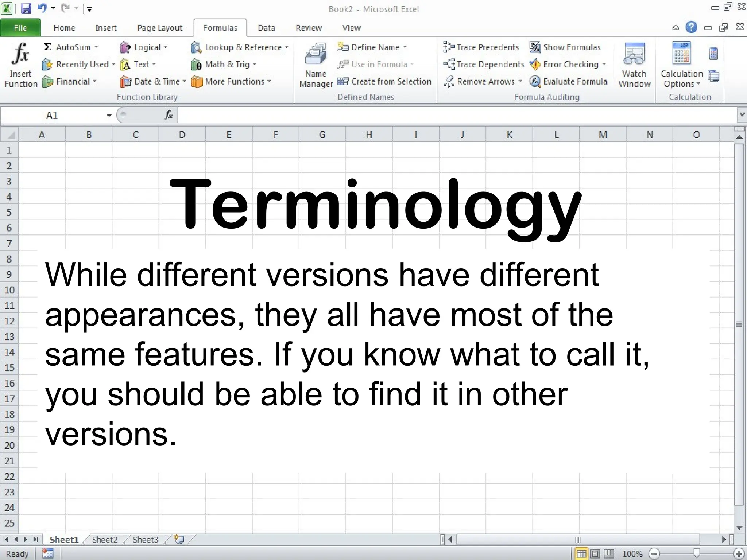Switch to Page Layout view in status bar
Viewport: 747px width, 560px height.
[x=595, y=554]
